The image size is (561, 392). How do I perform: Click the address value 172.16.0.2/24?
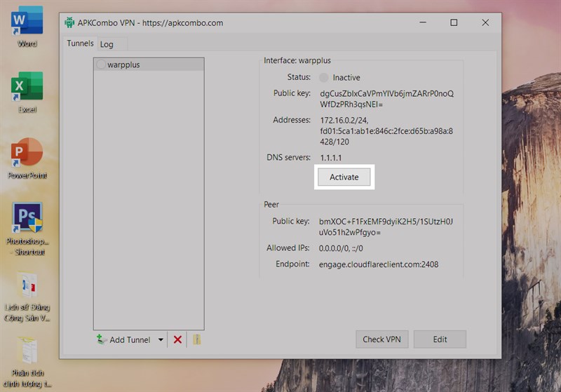click(x=344, y=120)
